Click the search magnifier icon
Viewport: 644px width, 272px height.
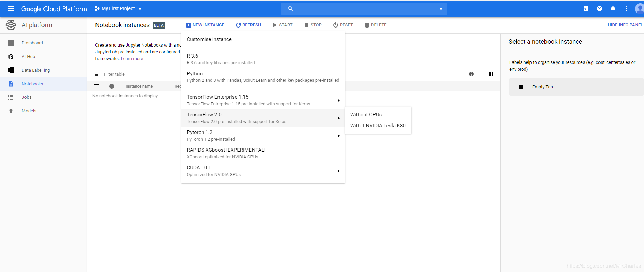tap(290, 9)
